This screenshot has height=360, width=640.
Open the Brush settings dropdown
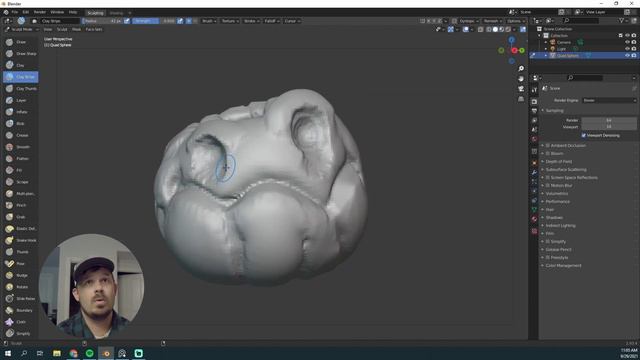click(x=209, y=21)
